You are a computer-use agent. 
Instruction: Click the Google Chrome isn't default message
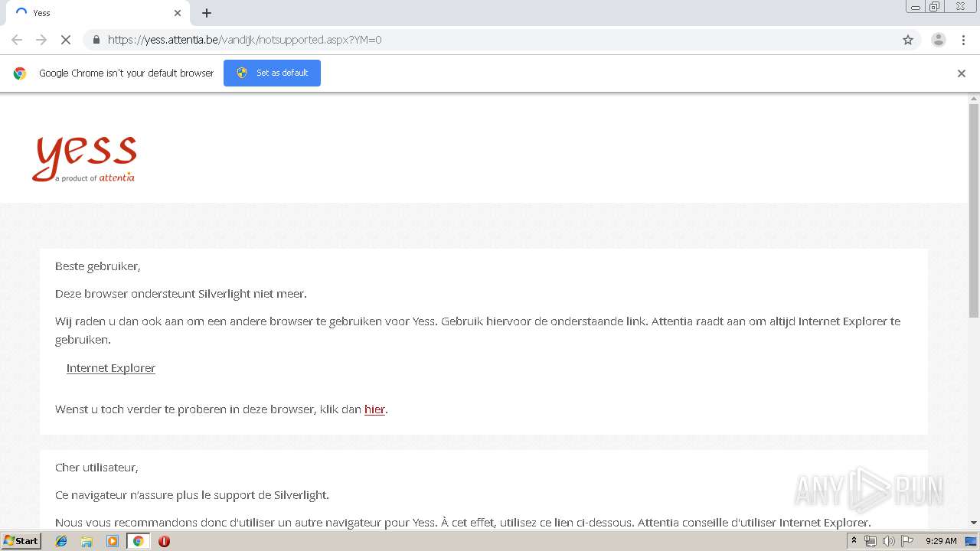(x=126, y=73)
